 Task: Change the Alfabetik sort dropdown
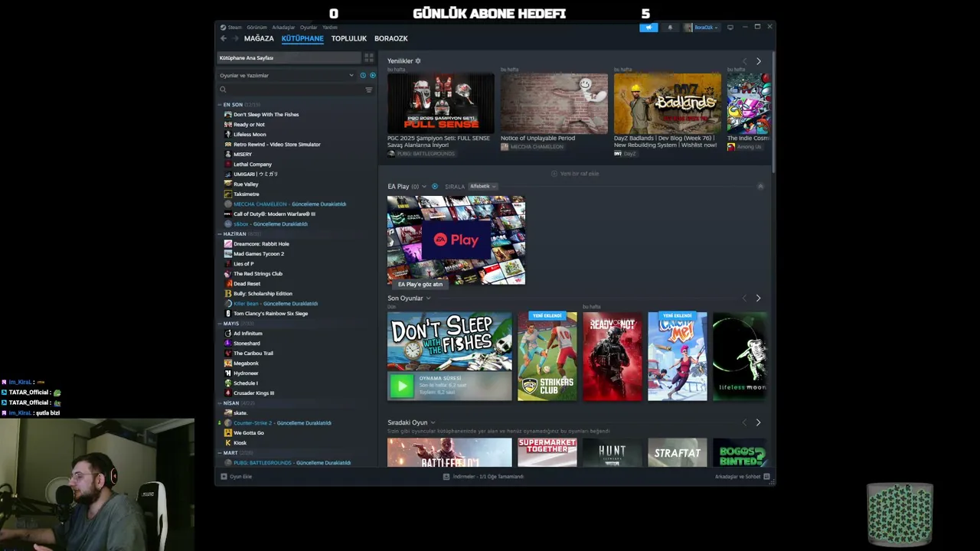click(x=483, y=187)
